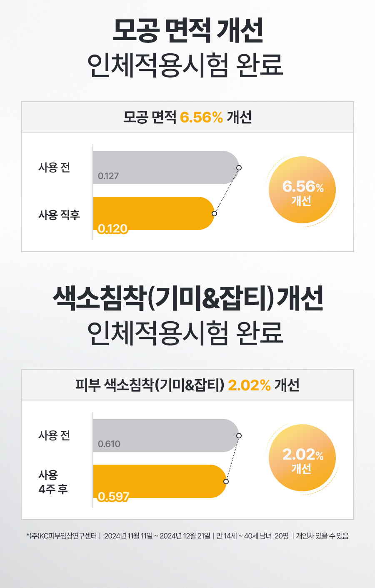This screenshot has height=588, width=375.
Task: Click the 모공 면적 개선 main heading
Action: pos(187,30)
